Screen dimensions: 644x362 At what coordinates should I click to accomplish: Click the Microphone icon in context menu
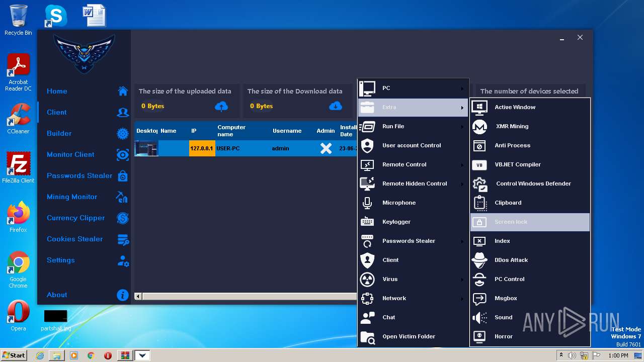367,203
